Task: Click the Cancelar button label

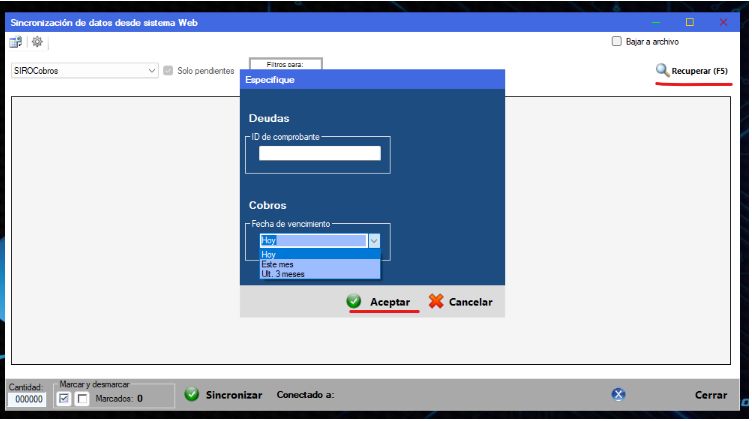Action: pos(470,302)
